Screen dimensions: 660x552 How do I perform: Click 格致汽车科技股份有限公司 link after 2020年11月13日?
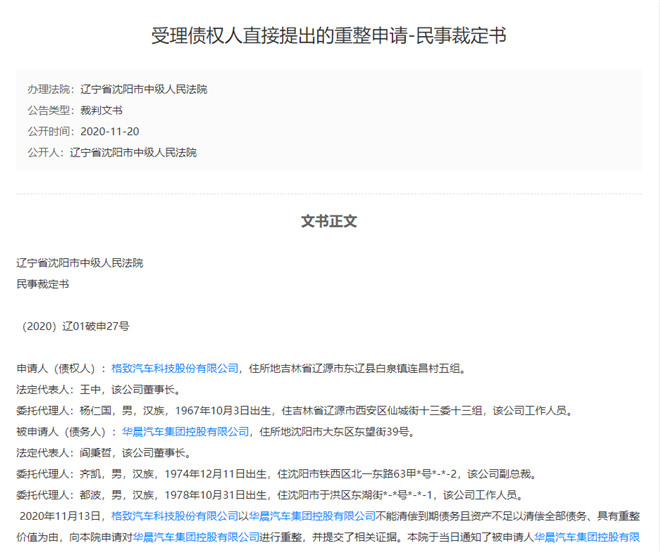pyautogui.click(x=175, y=516)
